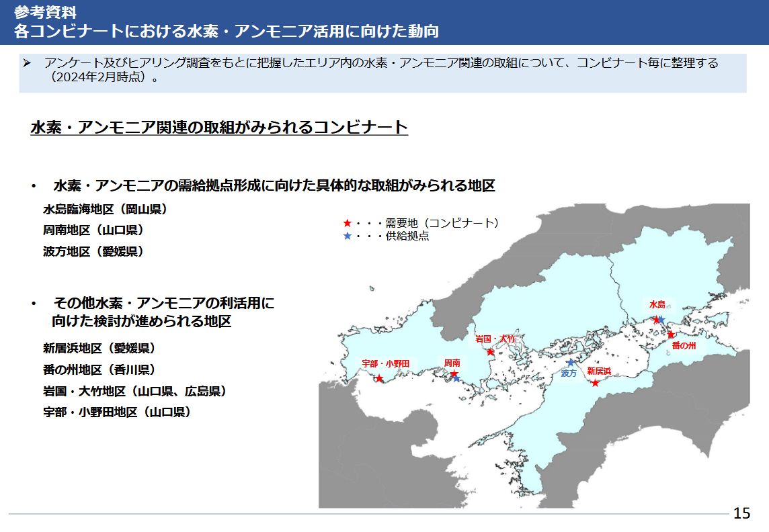Click the red star at 水島
The width and height of the screenshot is (769, 532).
coord(657,320)
